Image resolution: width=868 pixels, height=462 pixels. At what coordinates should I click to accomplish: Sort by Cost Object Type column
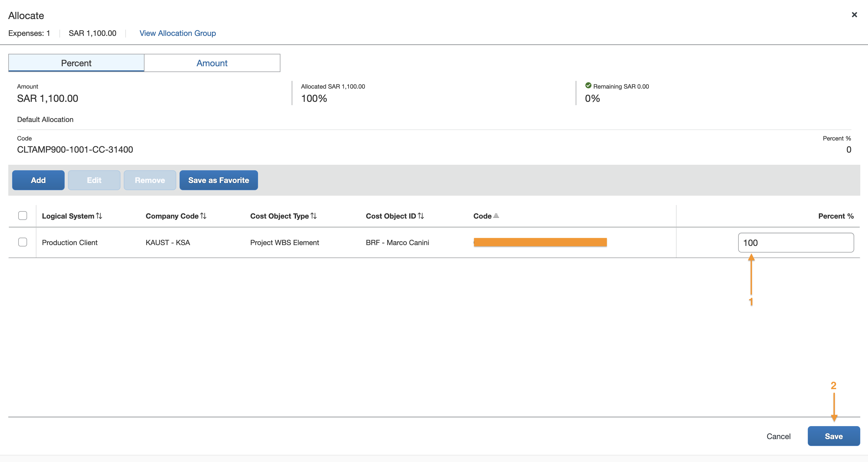point(283,216)
